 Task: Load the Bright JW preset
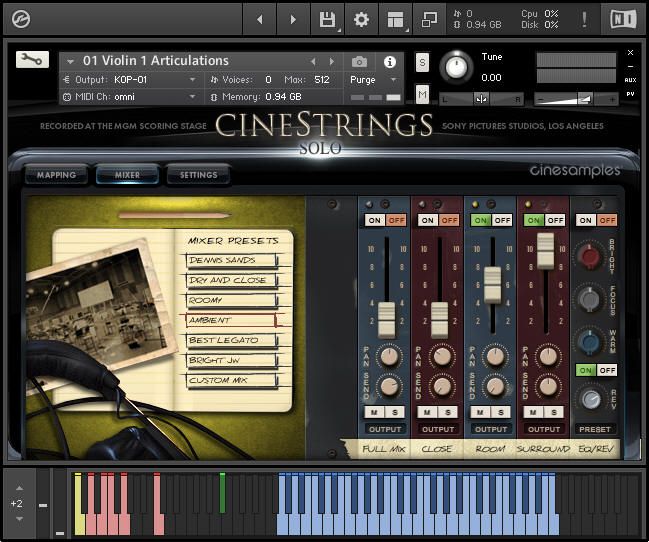(x=231, y=360)
